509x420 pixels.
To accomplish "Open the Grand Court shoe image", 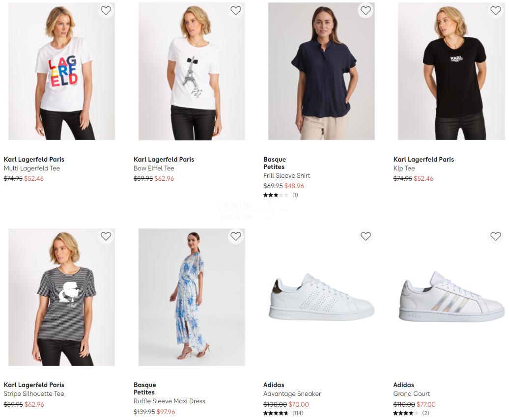I will [x=451, y=297].
